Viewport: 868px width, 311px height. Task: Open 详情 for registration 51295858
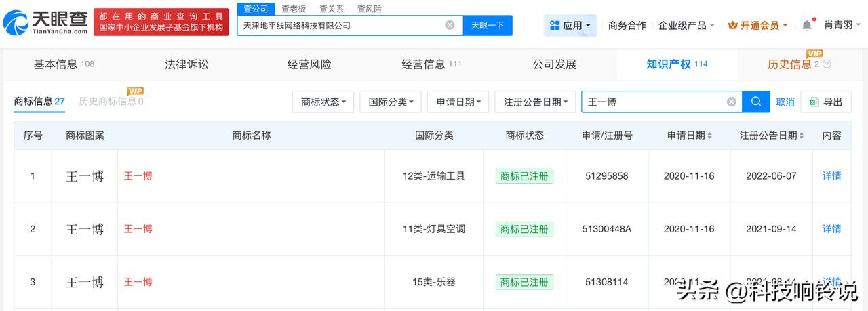831,176
